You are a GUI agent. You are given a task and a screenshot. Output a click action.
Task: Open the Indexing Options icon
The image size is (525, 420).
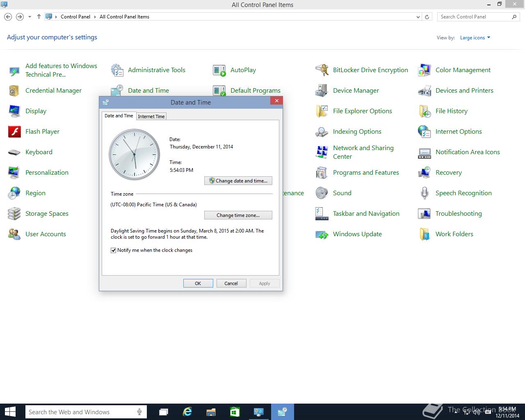click(x=322, y=132)
